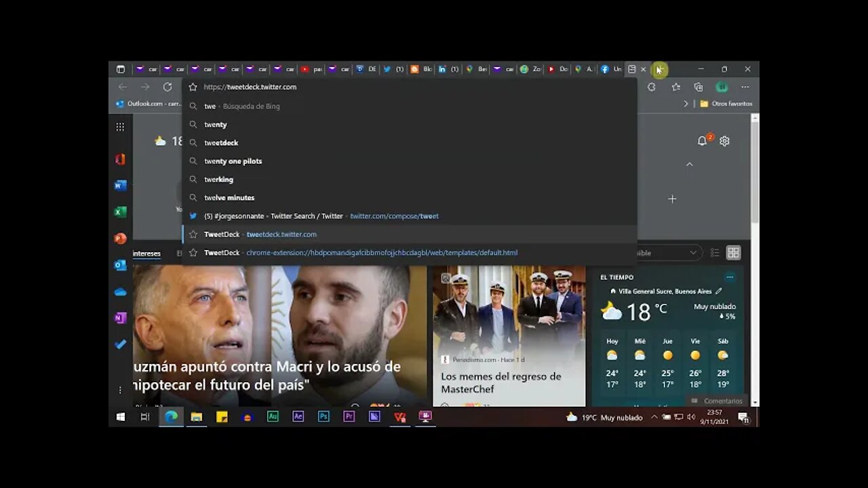The image size is (868, 488).
Task: Switch to the Twitter (1) tab
Action: pos(393,69)
